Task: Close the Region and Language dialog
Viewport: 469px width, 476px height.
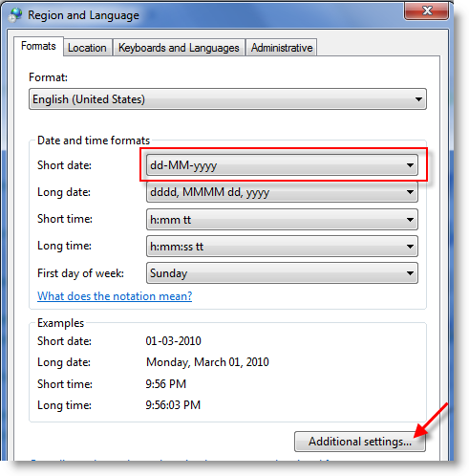Action: [x=427, y=11]
